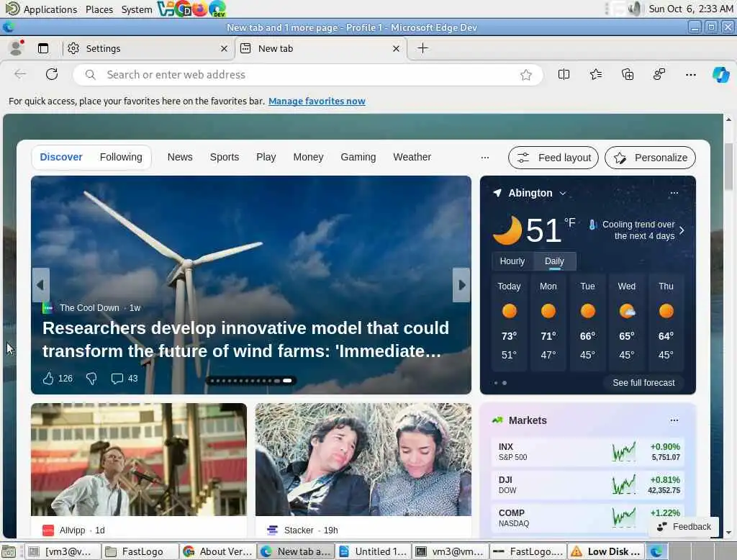This screenshot has height=560, width=737.
Task: Open Manage favorites now link
Action: [317, 101]
